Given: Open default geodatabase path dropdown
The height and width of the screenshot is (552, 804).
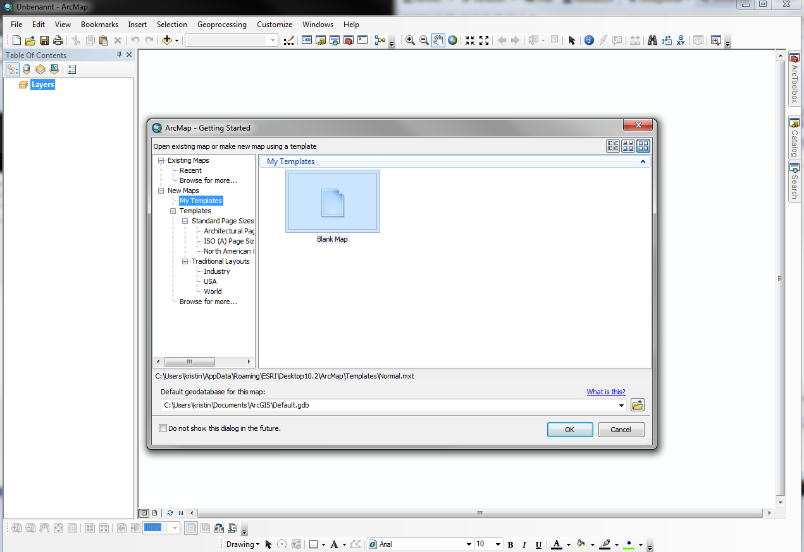Looking at the screenshot, I should [x=621, y=405].
